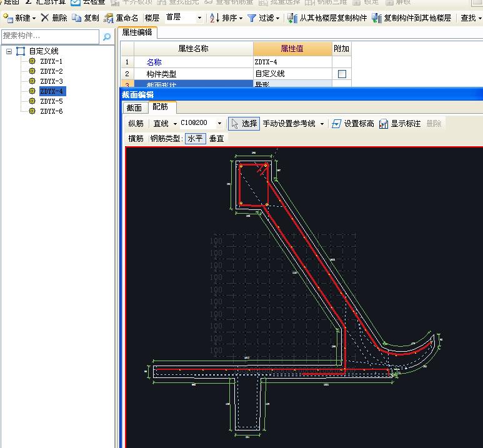Click the 重命名 (Rename) icon
The height and width of the screenshot is (448, 483).
pos(109,18)
